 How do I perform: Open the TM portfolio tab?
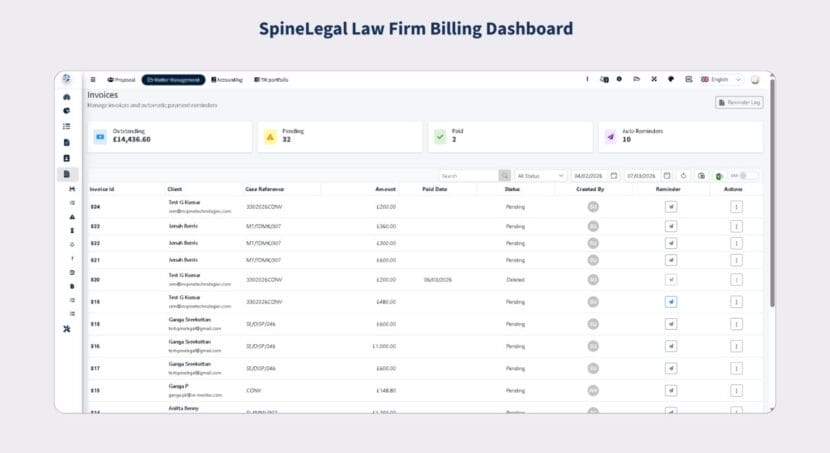(272, 80)
